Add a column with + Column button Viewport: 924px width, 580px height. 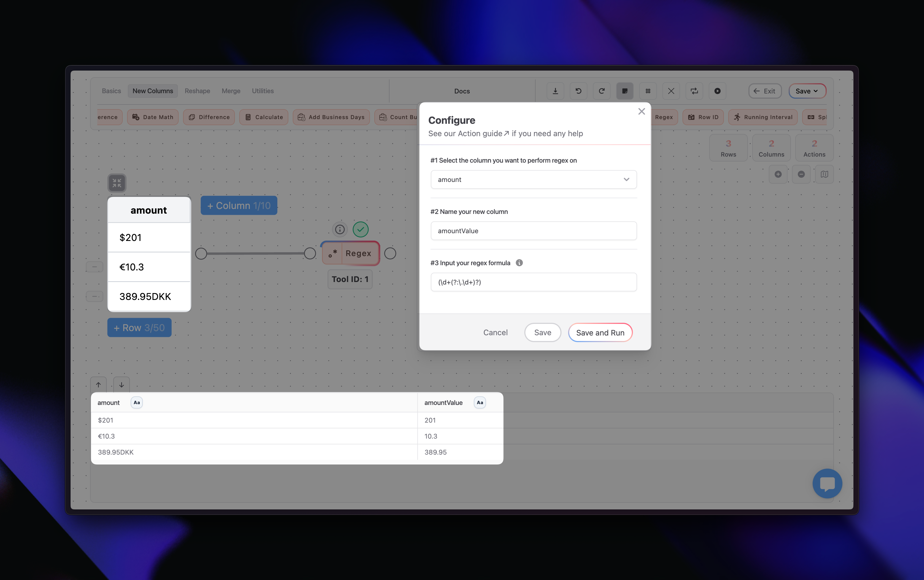[238, 206]
